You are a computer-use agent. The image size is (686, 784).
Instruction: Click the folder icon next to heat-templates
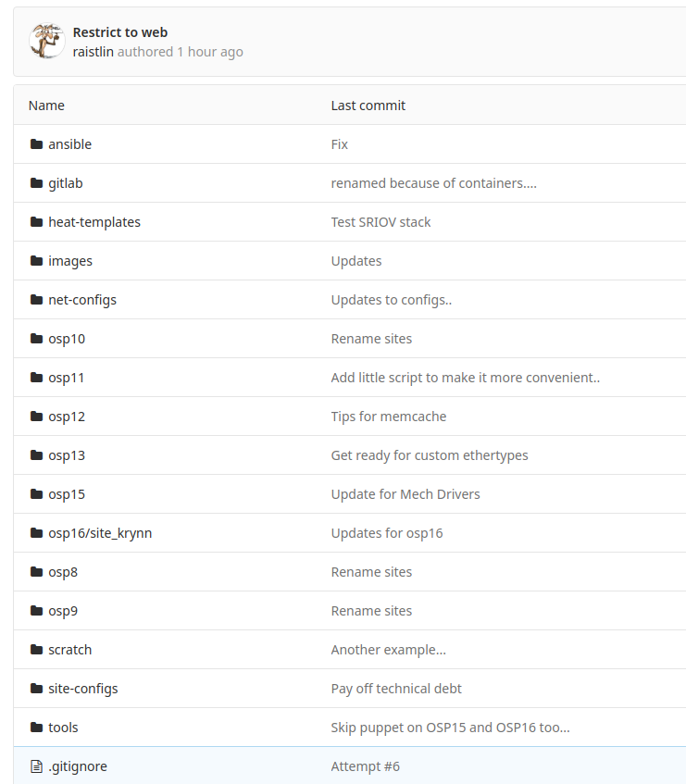click(37, 222)
